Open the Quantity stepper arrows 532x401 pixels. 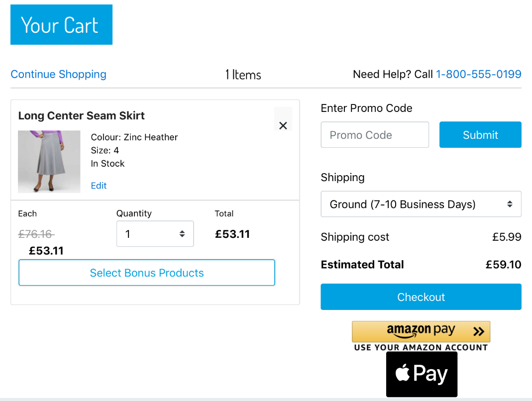182,234
